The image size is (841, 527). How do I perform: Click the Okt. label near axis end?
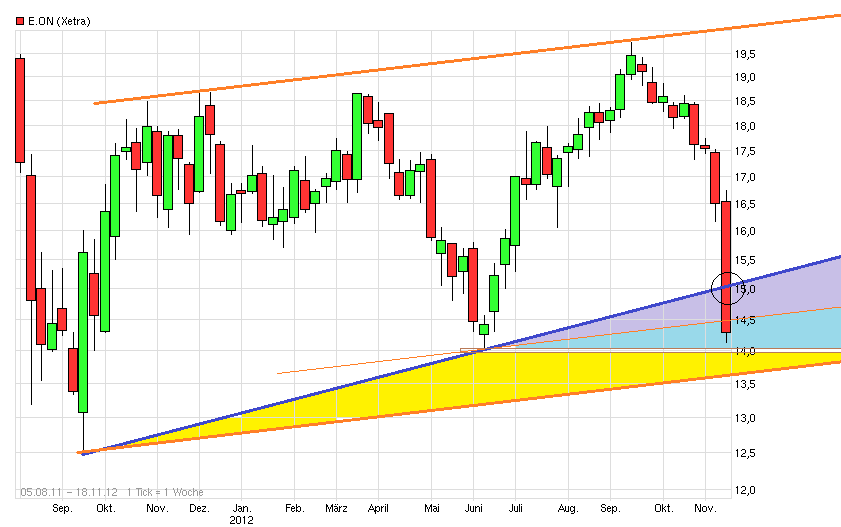click(x=663, y=508)
